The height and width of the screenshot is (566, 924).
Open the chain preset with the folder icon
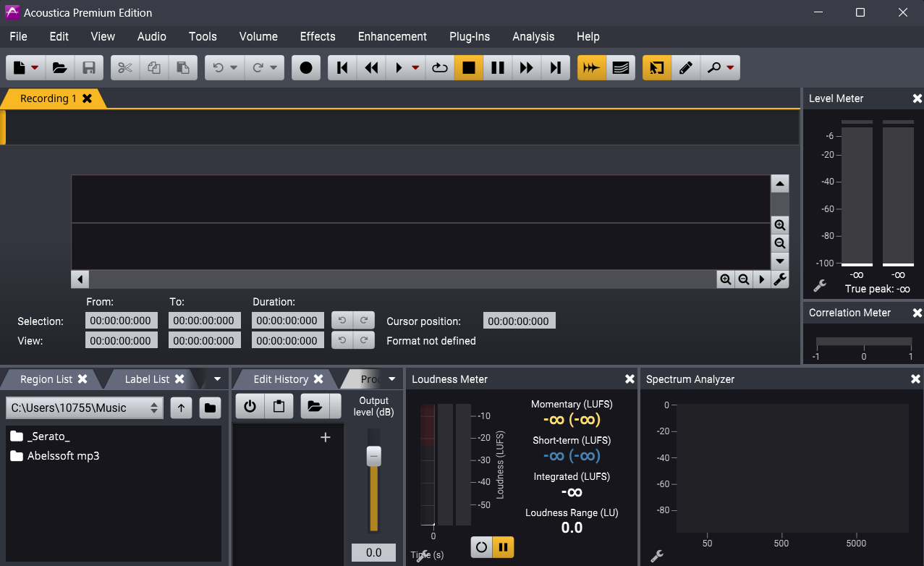pyautogui.click(x=314, y=407)
